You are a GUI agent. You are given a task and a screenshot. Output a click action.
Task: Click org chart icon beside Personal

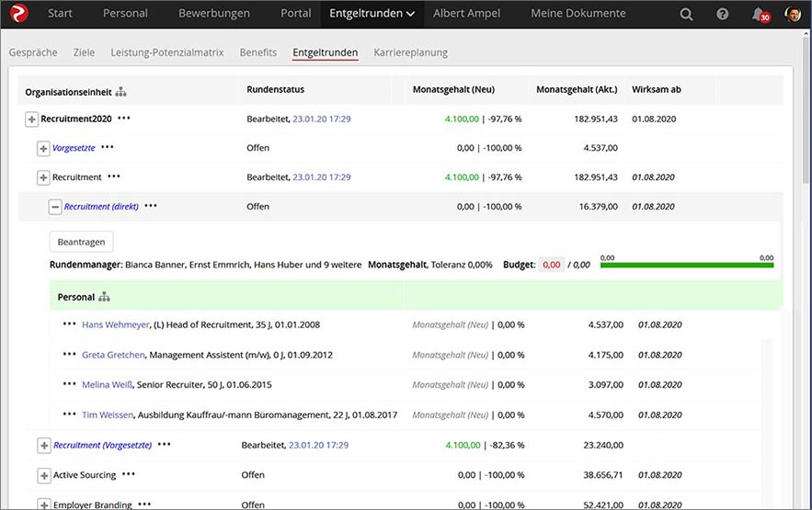point(104,297)
